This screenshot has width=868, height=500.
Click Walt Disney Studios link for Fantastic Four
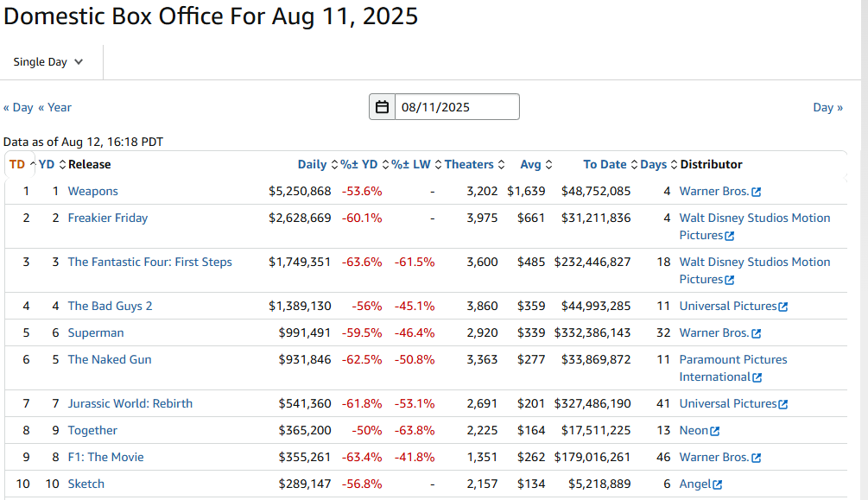point(755,271)
